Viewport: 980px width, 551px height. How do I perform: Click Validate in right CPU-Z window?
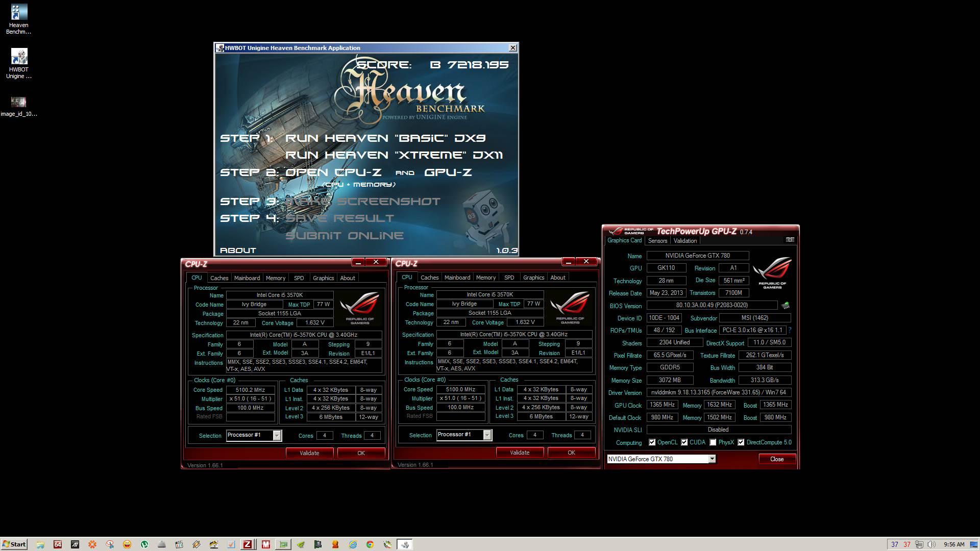(x=520, y=453)
